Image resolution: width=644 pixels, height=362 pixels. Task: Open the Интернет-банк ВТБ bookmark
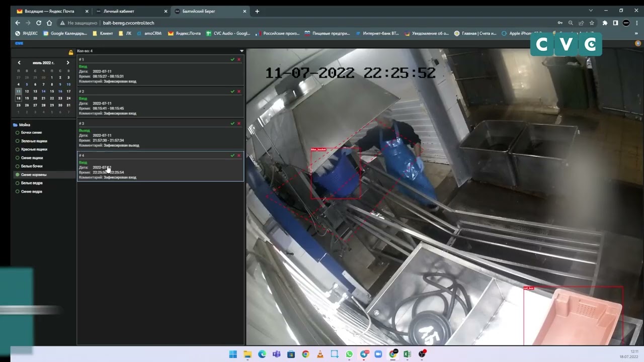[x=377, y=34]
